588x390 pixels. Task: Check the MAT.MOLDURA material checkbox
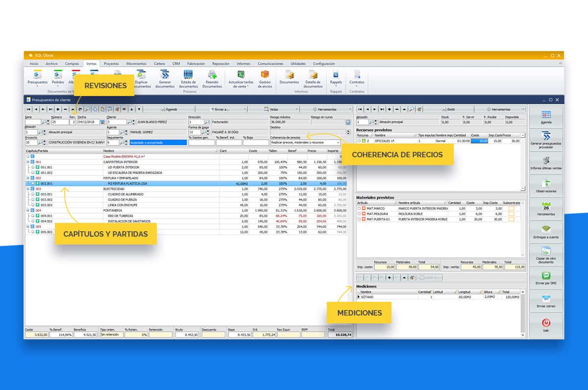pyautogui.click(x=359, y=214)
